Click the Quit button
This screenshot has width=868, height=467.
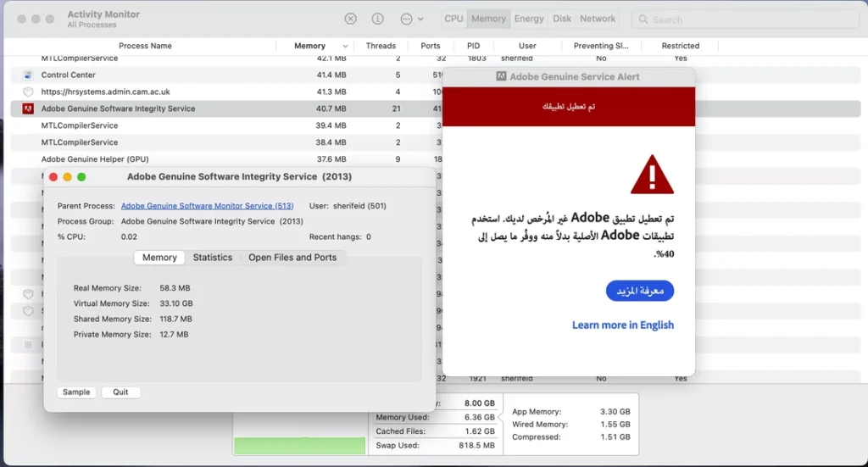coord(120,392)
